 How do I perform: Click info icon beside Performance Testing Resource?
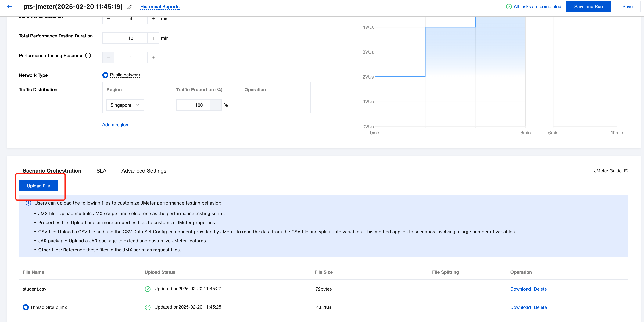(88, 55)
